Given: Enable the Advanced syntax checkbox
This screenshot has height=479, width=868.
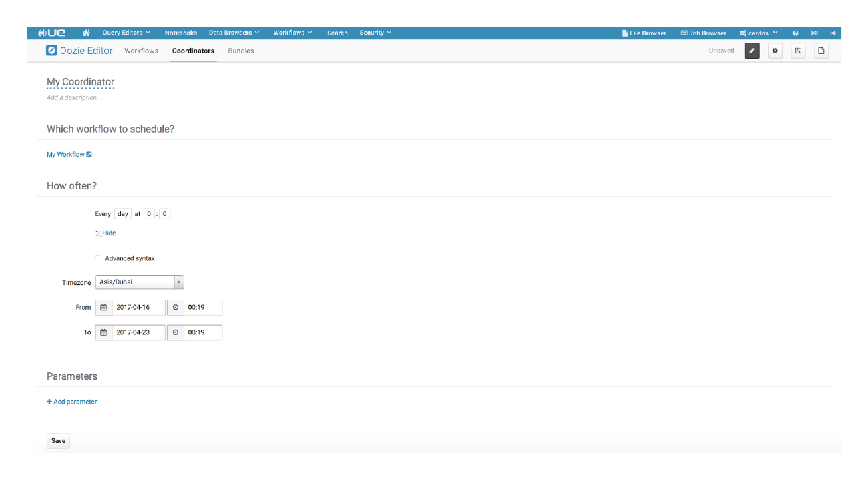Looking at the screenshot, I should pos(98,258).
